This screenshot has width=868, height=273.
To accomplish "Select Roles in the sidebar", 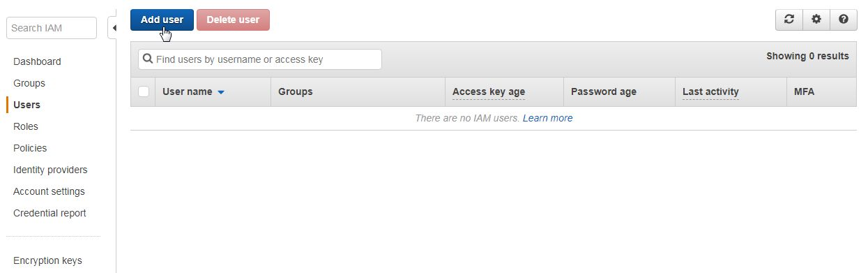I will pyautogui.click(x=26, y=126).
